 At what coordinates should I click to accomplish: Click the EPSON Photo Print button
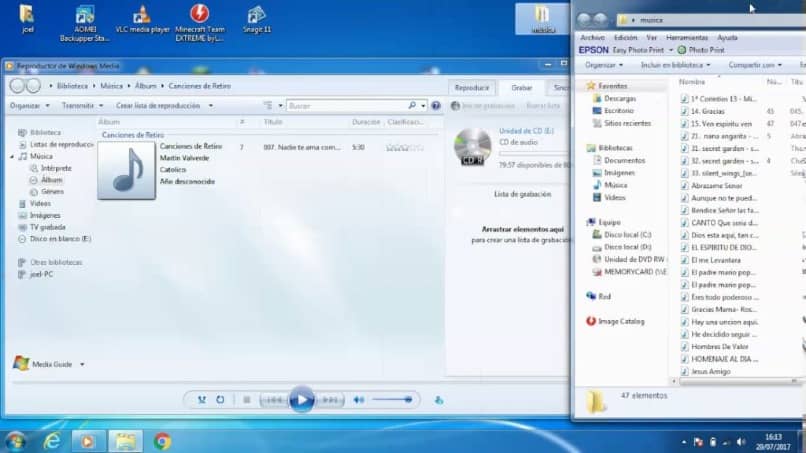[701, 50]
